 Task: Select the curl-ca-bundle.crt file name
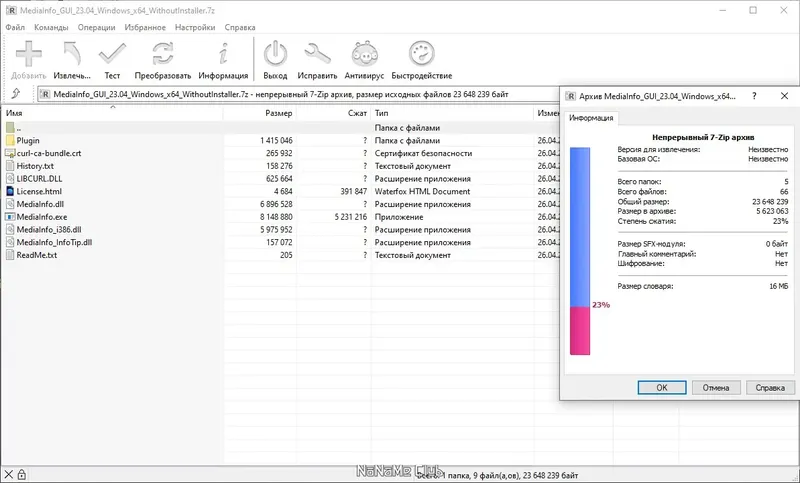(49, 153)
